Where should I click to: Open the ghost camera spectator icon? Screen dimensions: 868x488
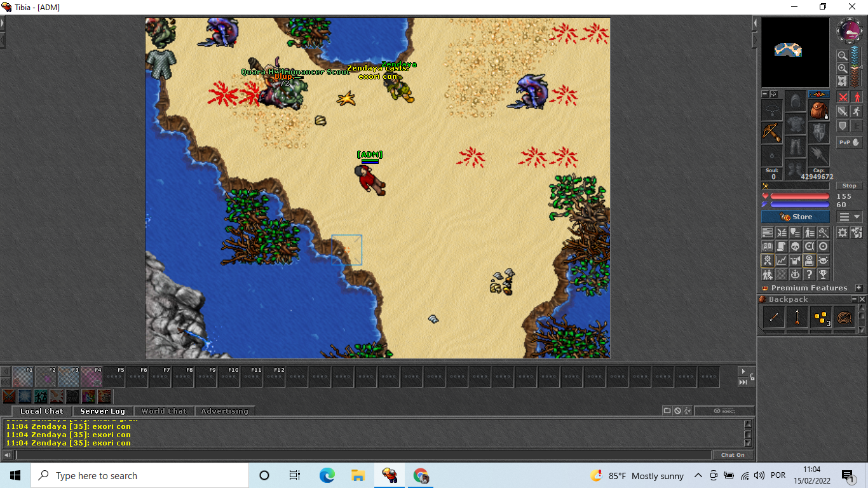point(796,261)
